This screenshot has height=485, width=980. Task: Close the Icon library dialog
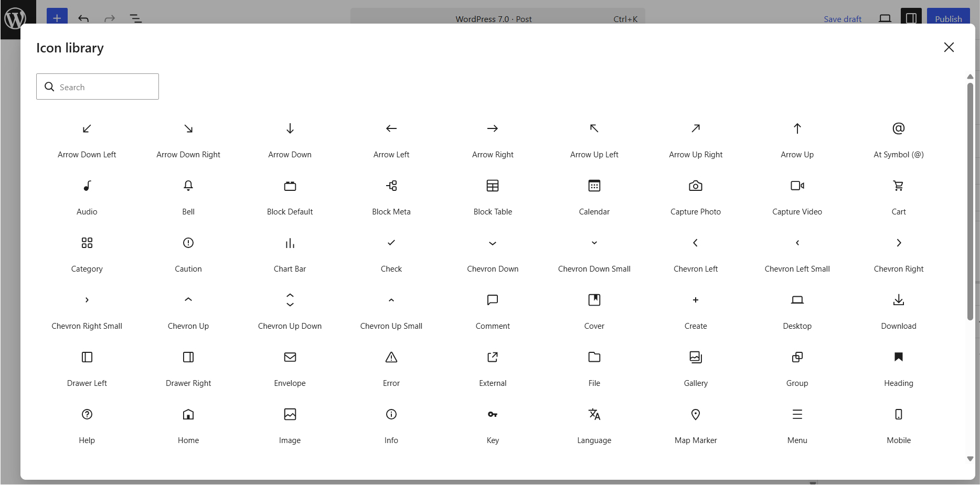(x=949, y=47)
